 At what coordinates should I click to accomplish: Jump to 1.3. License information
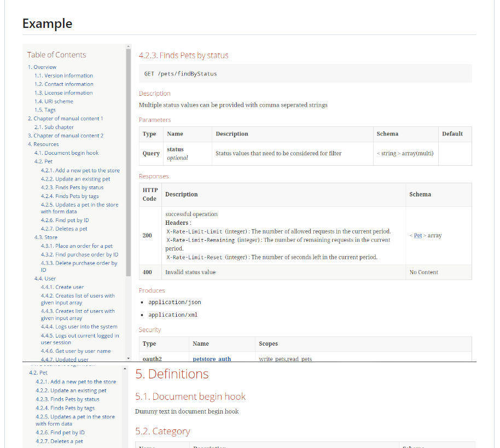(63, 93)
